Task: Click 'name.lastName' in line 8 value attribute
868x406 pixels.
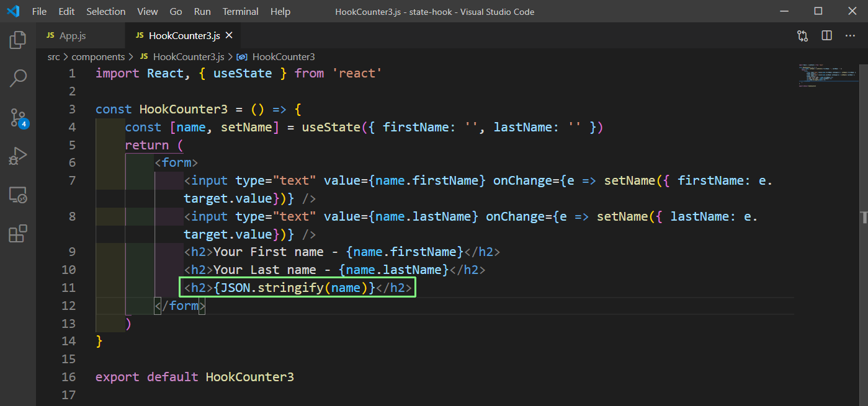Action: pyautogui.click(x=424, y=216)
